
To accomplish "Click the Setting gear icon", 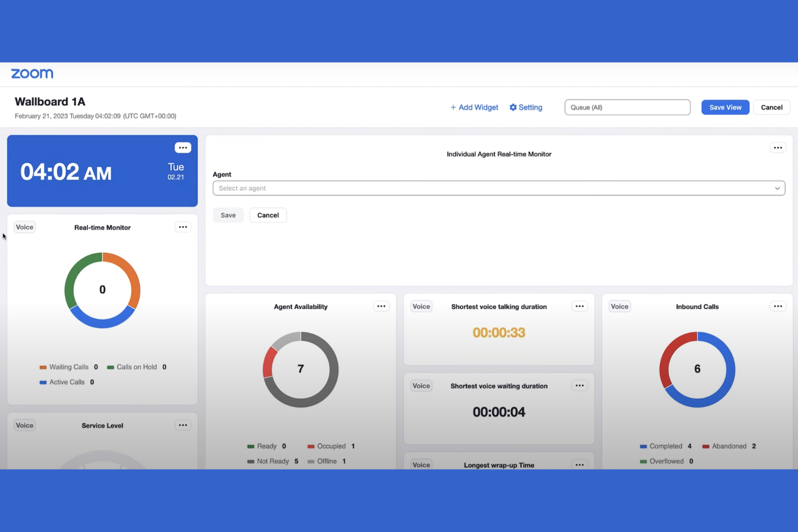I will 513,107.
